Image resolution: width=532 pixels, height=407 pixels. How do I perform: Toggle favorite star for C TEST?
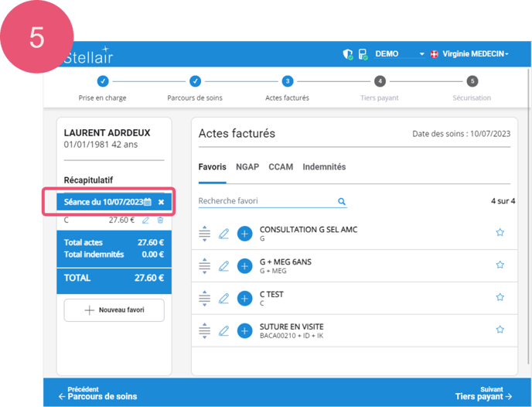coord(500,297)
